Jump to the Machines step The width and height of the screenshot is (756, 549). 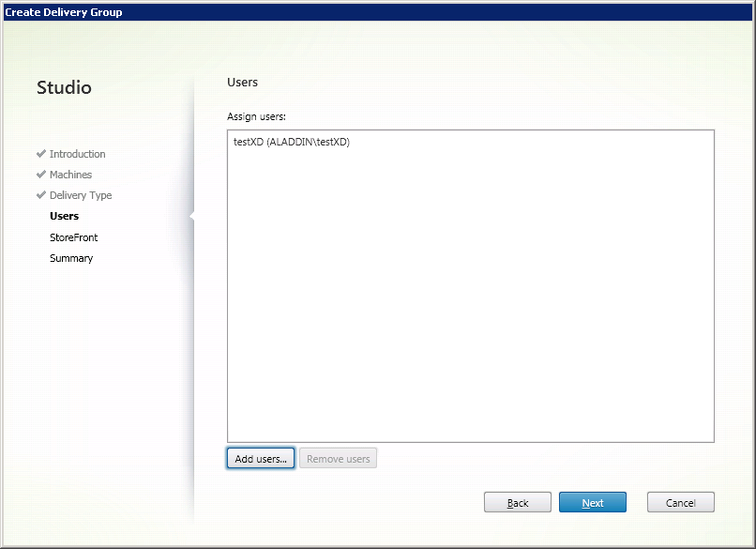point(70,175)
